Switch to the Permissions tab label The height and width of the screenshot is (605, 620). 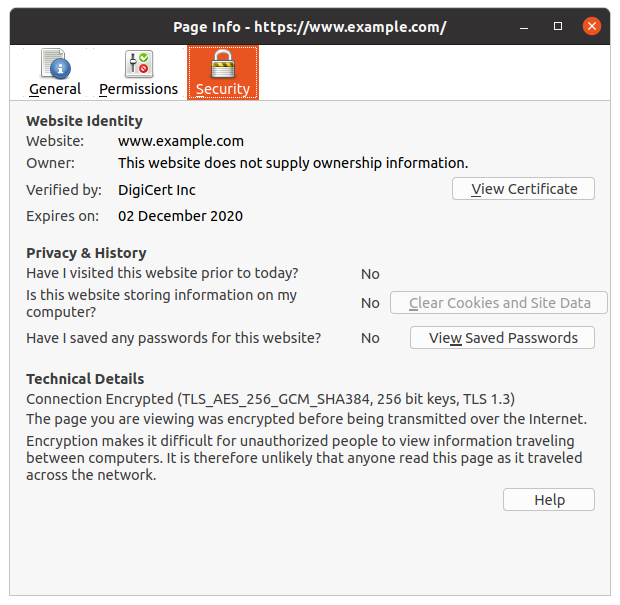tap(138, 89)
